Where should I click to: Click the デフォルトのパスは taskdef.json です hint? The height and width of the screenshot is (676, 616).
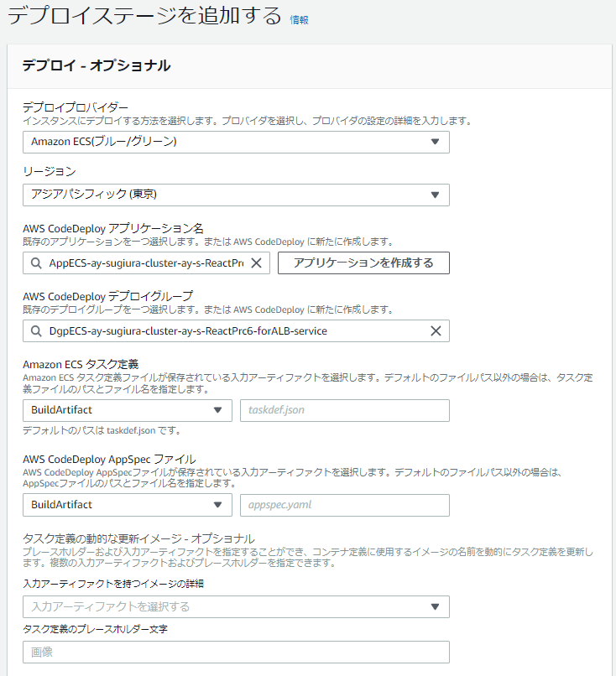pos(102,430)
